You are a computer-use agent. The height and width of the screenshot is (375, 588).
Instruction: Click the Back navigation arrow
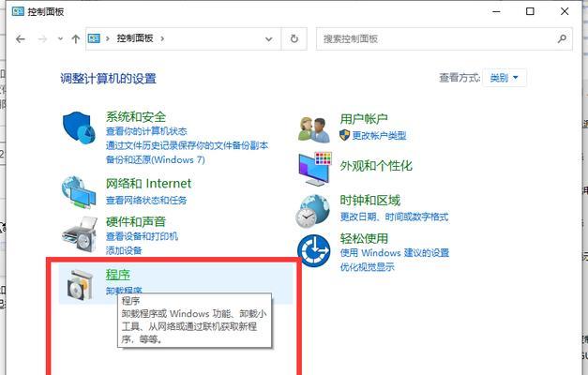coord(21,38)
